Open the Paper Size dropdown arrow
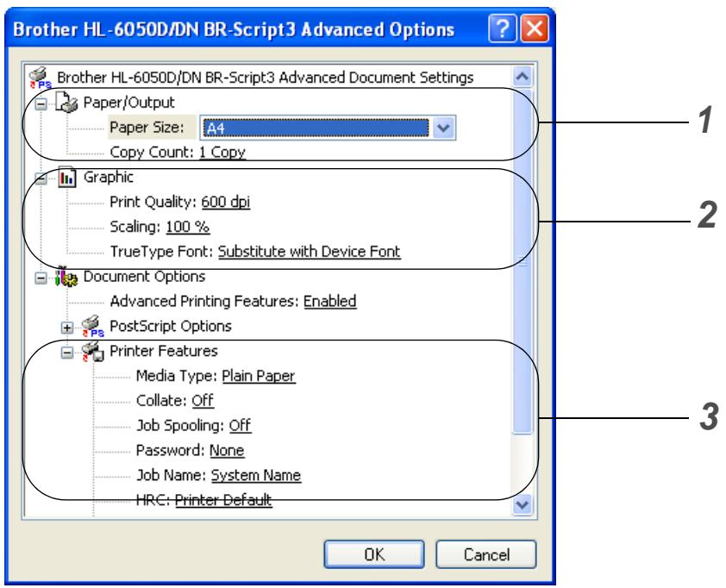 pyautogui.click(x=443, y=128)
